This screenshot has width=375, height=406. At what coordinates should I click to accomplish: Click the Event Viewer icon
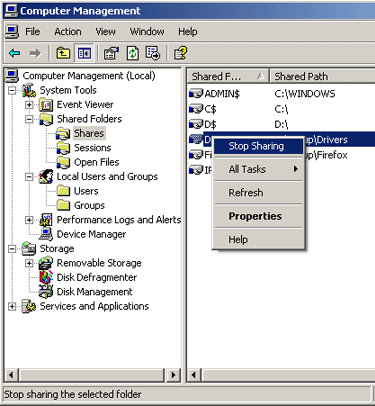point(46,105)
